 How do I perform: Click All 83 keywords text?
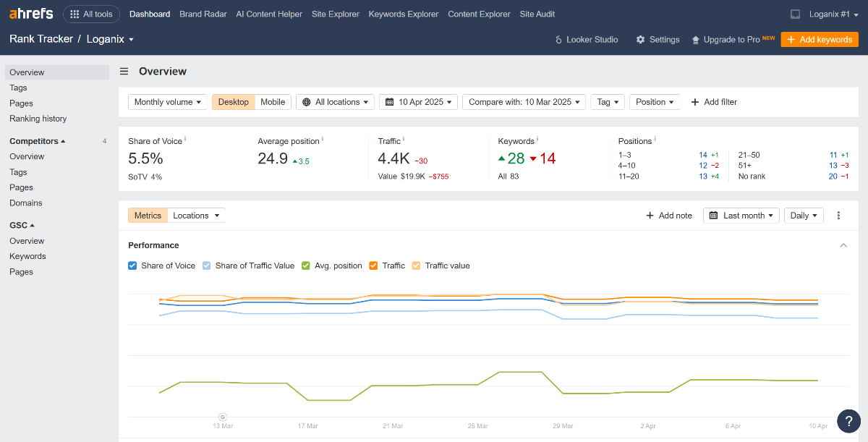(x=509, y=177)
